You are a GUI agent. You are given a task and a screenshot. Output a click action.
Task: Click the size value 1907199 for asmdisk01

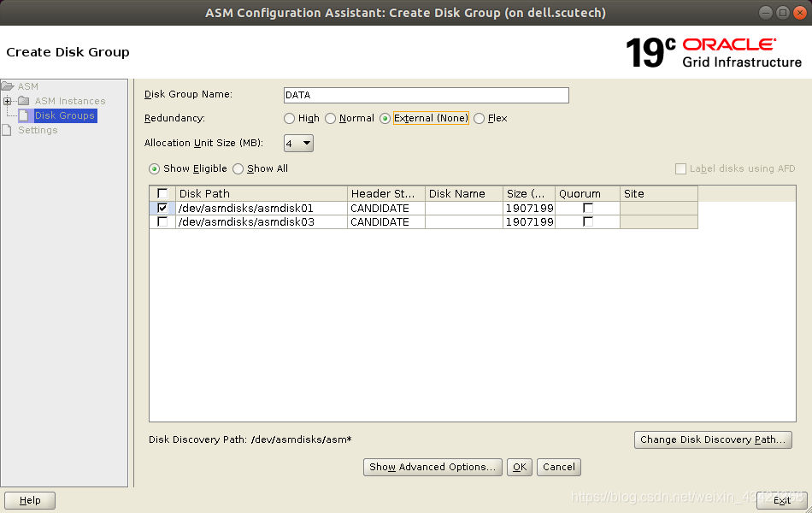pos(529,209)
